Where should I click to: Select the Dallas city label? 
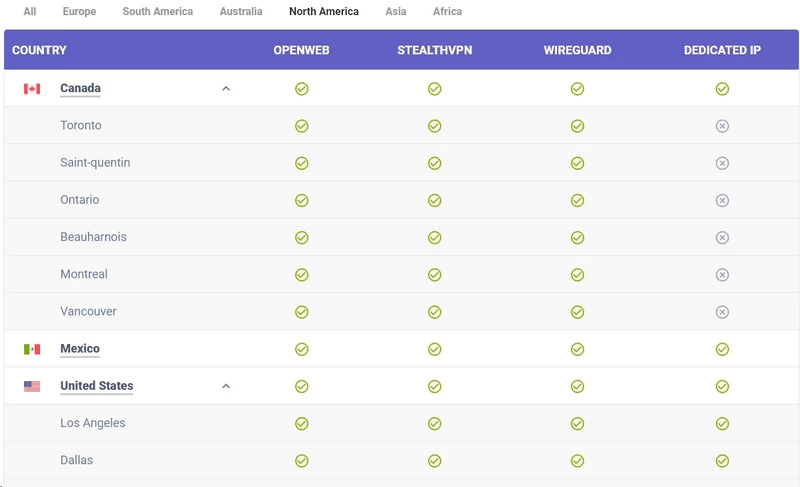[77, 460]
